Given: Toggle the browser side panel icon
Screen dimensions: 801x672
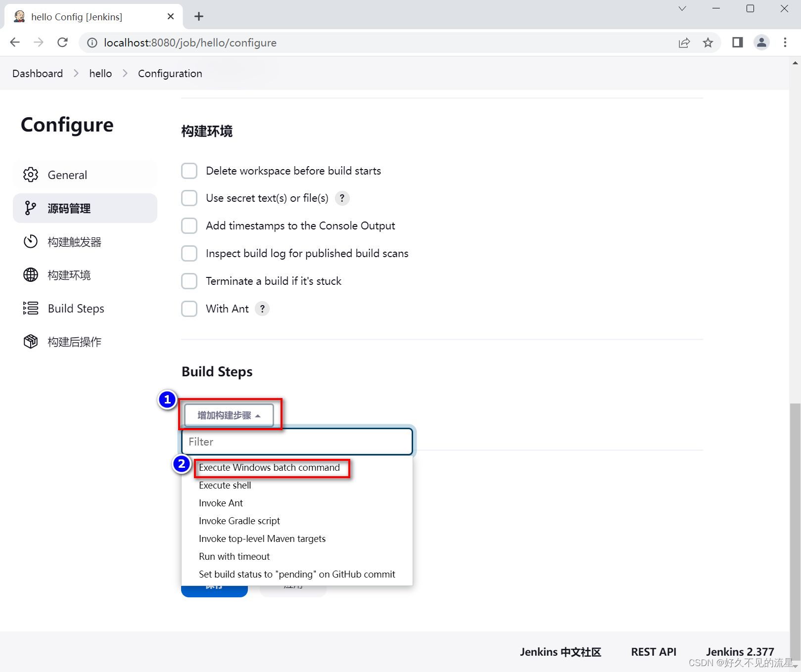Looking at the screenshot, I should tap(738, 43).
